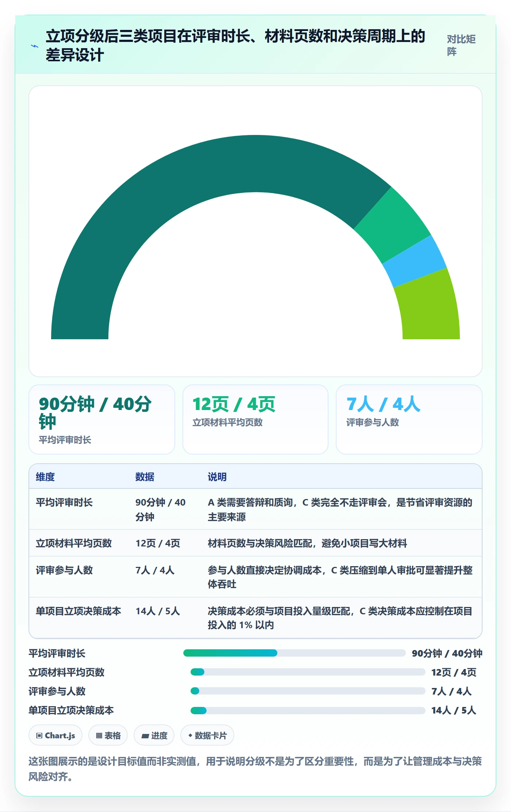Click the 进度 tag chip

tap(154, 735)
